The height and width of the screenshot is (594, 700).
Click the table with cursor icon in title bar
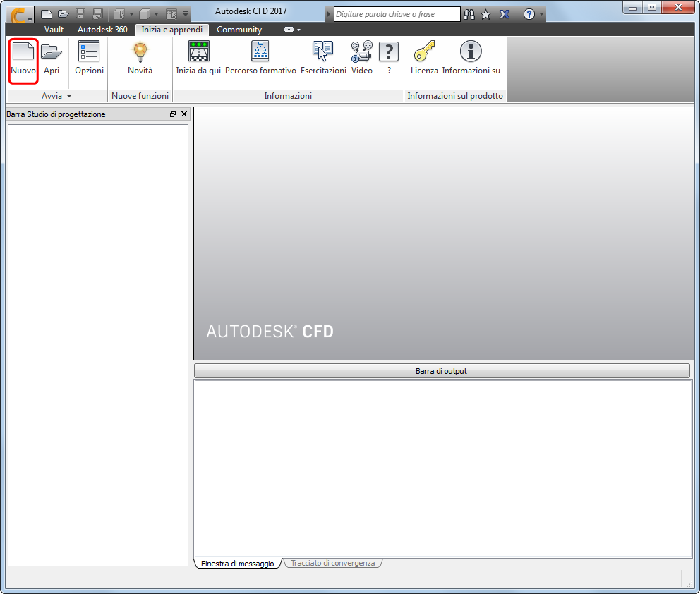171,14
